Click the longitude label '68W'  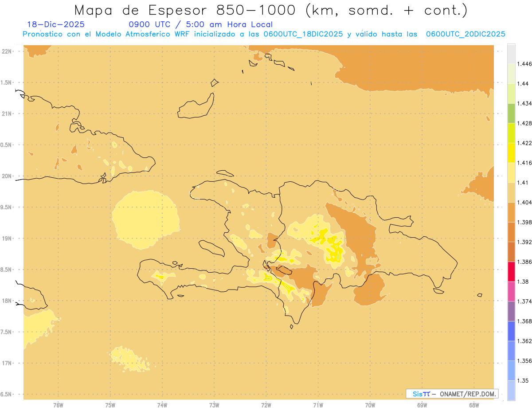[x=474, y=405]
